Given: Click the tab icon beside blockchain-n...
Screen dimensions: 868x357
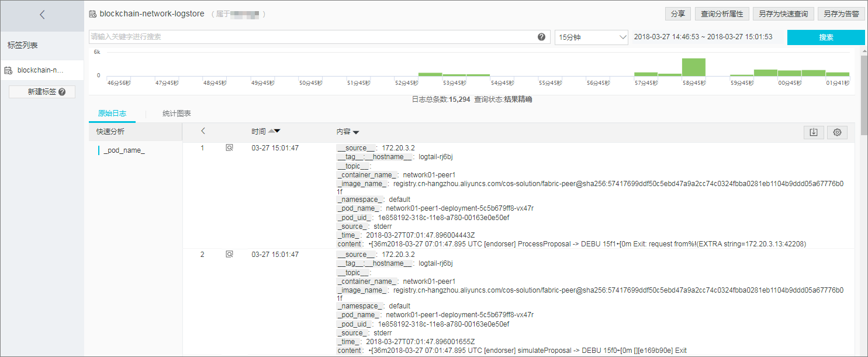Looking at the screenshot, I should point(8,70).
